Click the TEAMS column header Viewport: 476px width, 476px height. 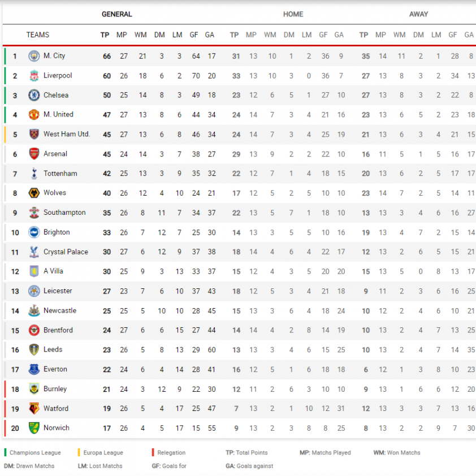tap(38, 35)
